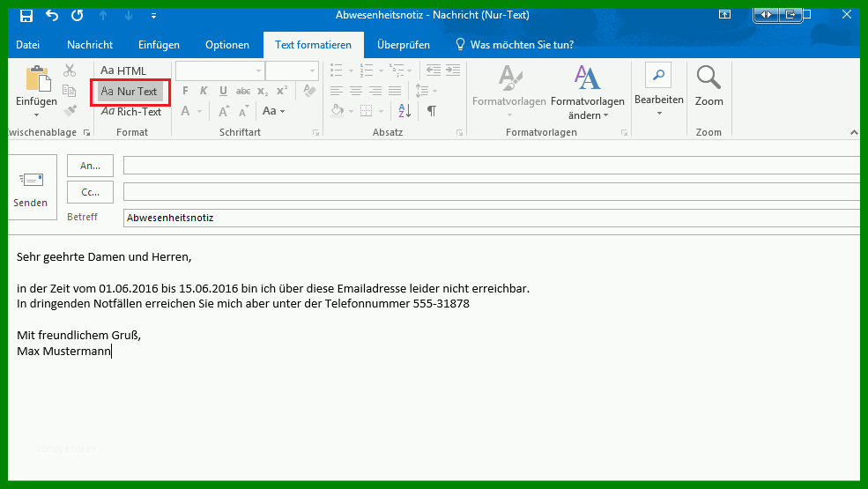Image resolution: width=868 pixels, height=489 pixels.
Task: Apply font color with the A button
Action: (x=185, y=111)
